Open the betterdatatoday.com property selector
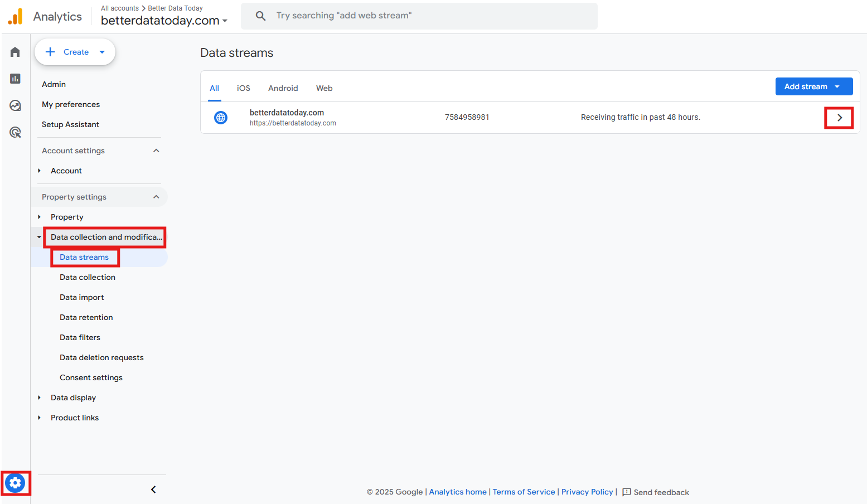Viewport: 867px width, 504px height. click(164, 21)
